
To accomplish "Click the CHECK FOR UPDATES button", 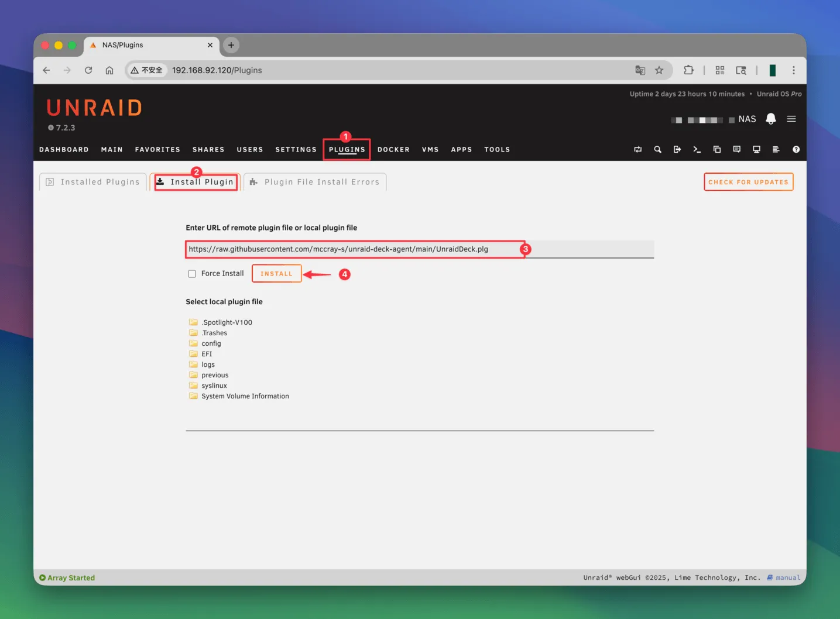I will [748, 182].
